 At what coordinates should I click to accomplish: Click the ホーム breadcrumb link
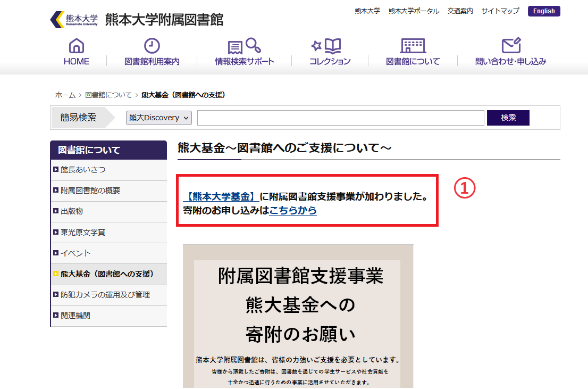(65, 95)
